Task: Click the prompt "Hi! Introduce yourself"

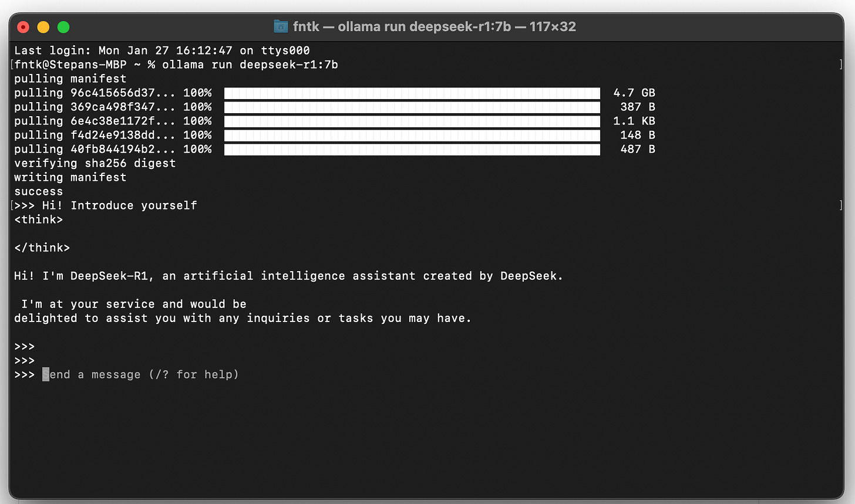Action: (120, 205)
